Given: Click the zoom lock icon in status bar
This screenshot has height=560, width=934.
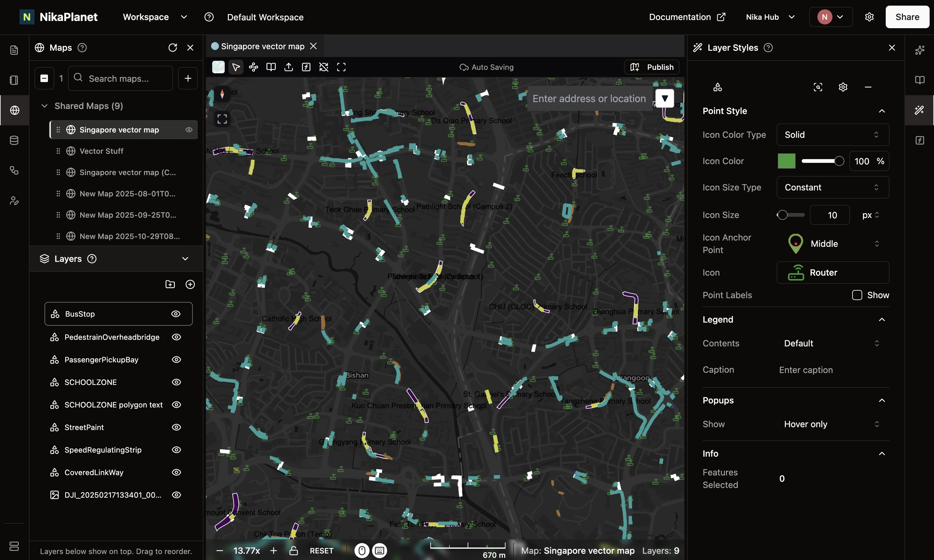Looking at the screenshot, I should point(293,551).
